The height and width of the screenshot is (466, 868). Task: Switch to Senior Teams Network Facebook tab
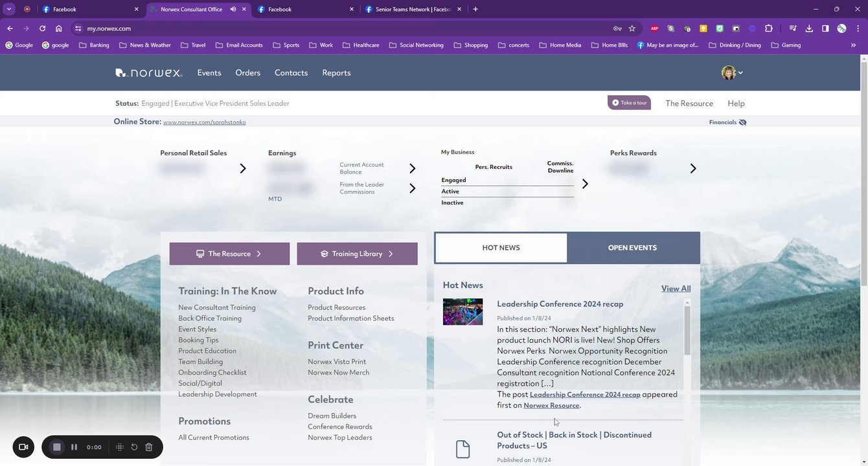pos(413,9)
